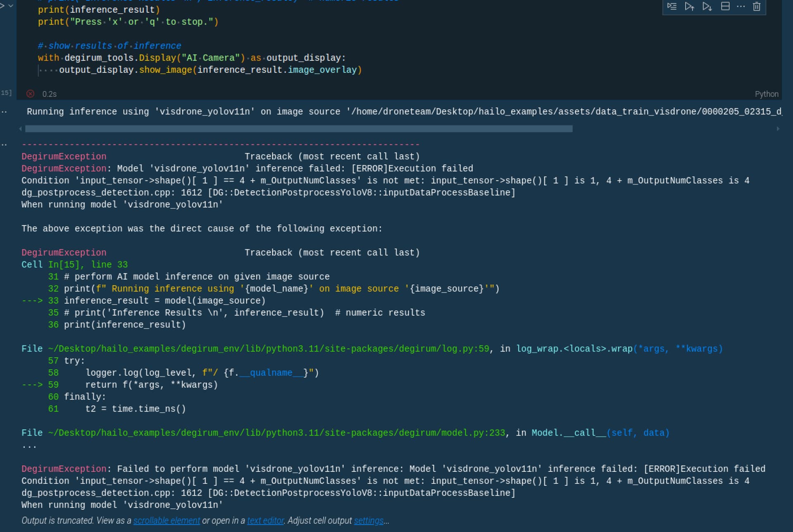Delete the cell with trash icon

(756, 6)
